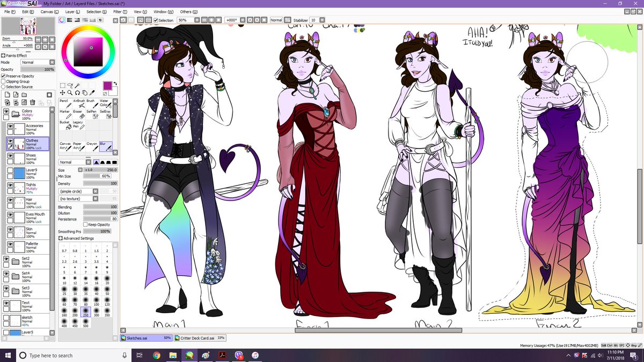Select the flattest brush edge shape
The width and height of the screenshot is (644, 362).
115,162
